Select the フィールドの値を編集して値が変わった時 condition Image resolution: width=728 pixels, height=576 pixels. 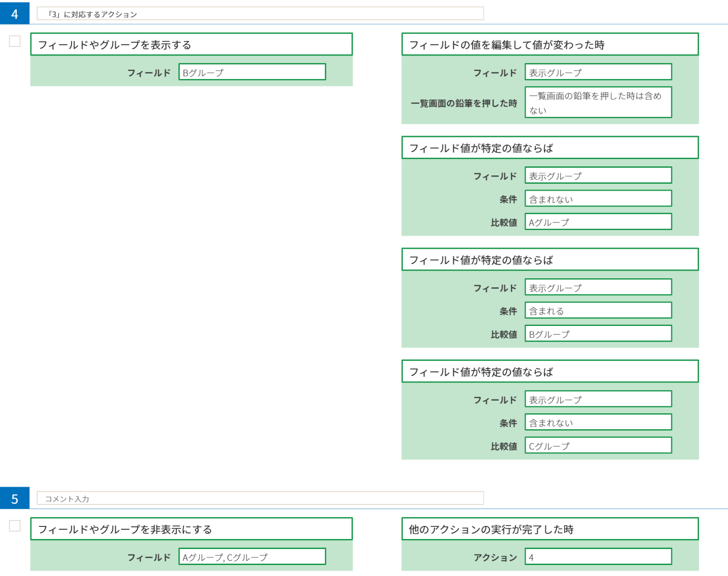[x=550, y=45]
